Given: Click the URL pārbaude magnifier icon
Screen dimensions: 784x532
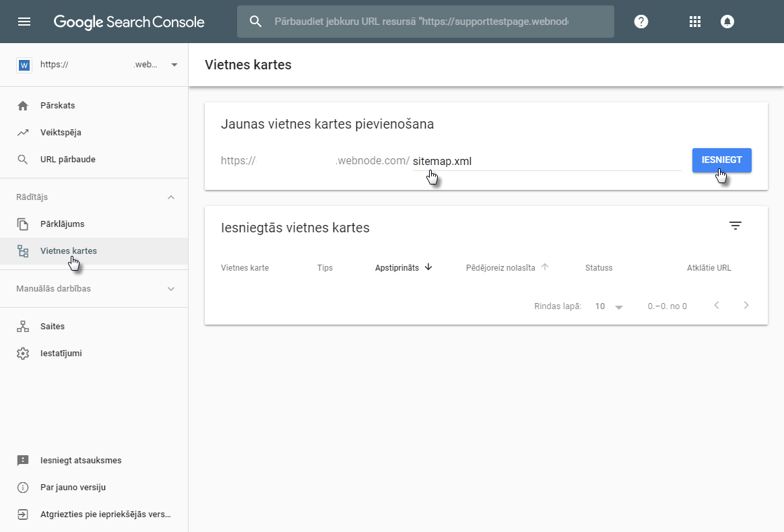Looking at the screenshot, I should pos(23,160).
